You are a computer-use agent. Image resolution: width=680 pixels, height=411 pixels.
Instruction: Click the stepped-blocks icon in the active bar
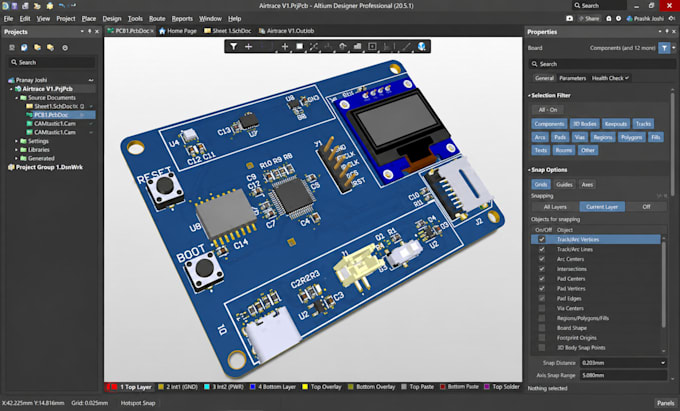357,46
